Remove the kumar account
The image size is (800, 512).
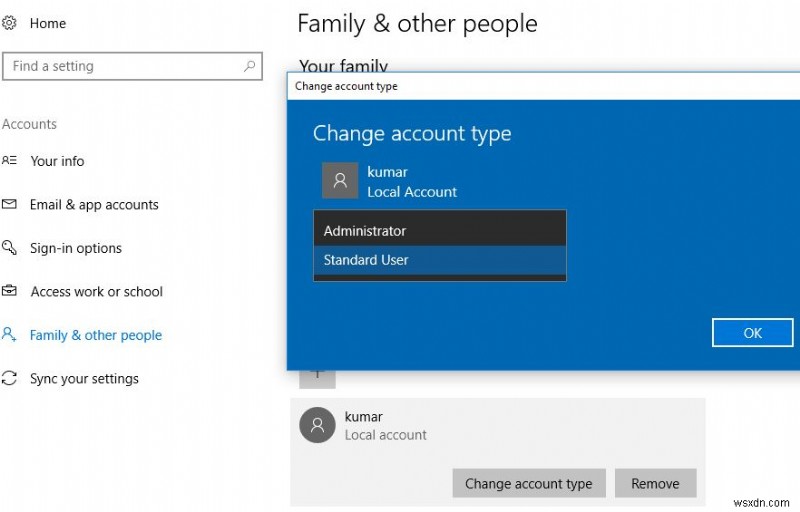(655, 484)
